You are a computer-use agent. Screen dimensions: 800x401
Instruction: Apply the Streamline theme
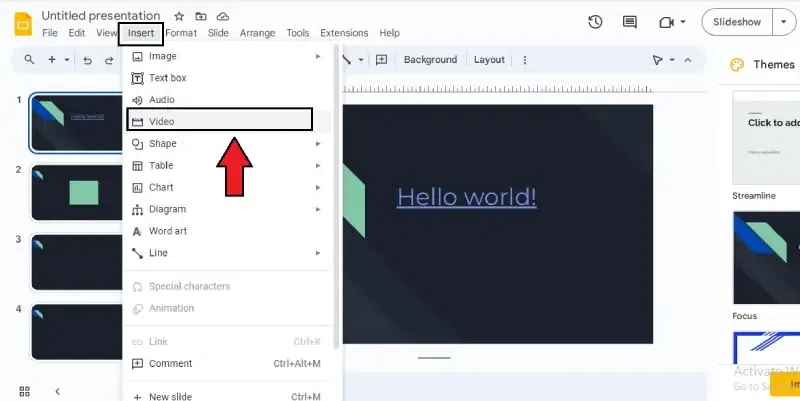tap(766, 138)
